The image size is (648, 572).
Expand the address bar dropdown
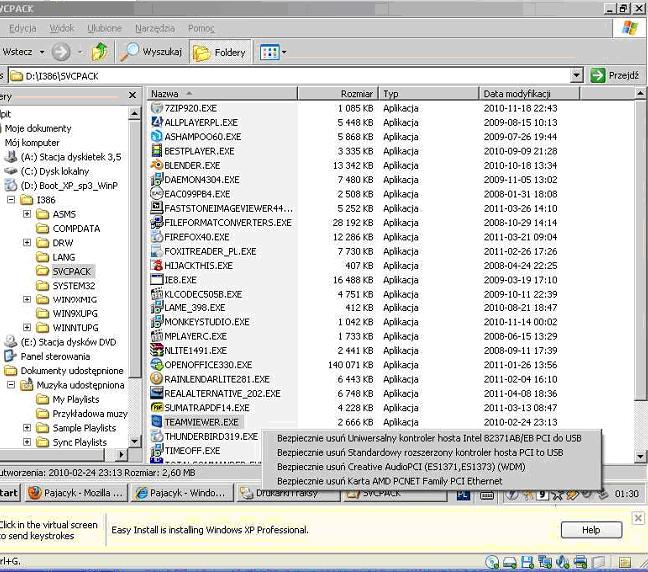point(577,76)
